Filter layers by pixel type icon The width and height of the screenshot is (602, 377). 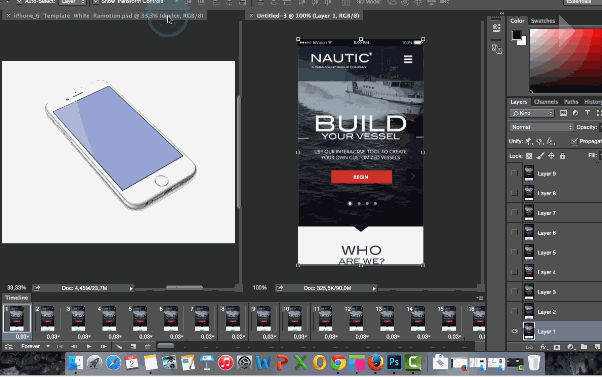[x=563, y=113]
